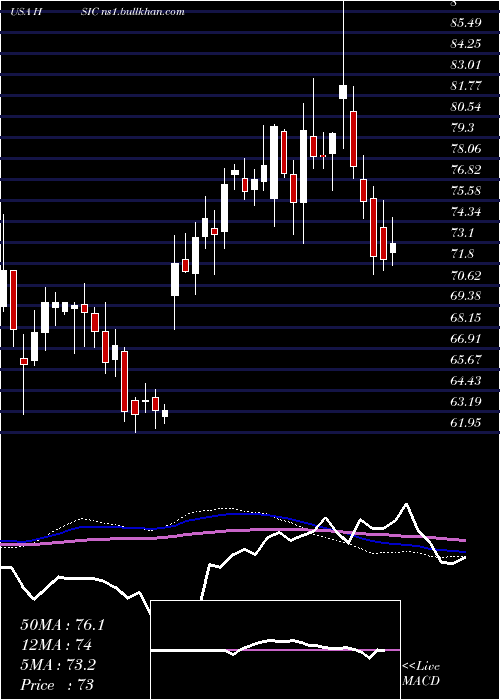Click the 61.95 price axis label
Image resolution: width=500 pixels, height=700 pixels.
click(466, 422)
